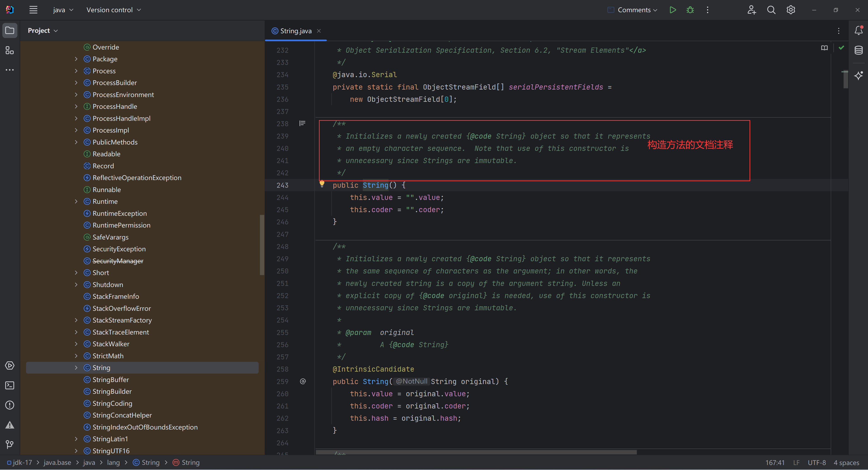This screenshot has height=470, width=868.
Task: Click jdk-17 in the breadcrumb bar
Action: coord(19,462)
